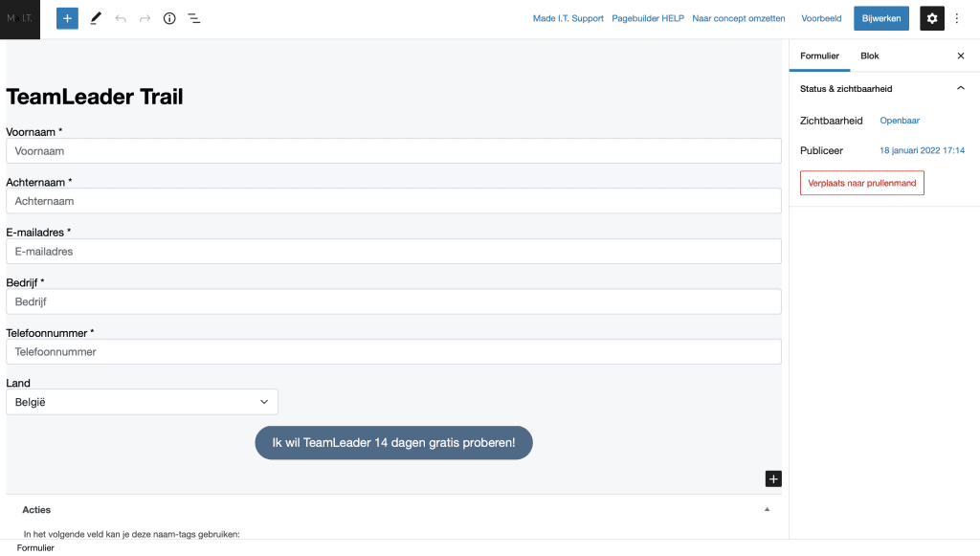The width and height of the screenshot is (980, 556).
Task: Click the E-mailadres input field
Action: (393, 251)
